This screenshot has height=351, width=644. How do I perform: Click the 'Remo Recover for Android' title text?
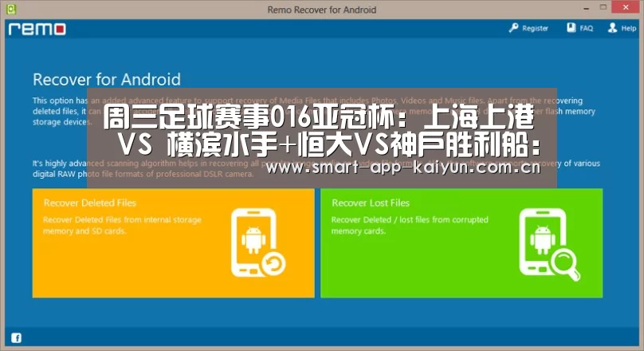tap(321, 10)
